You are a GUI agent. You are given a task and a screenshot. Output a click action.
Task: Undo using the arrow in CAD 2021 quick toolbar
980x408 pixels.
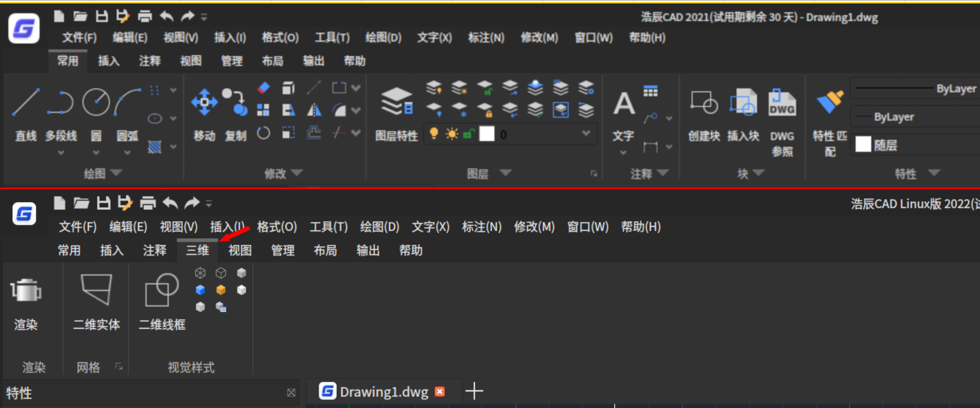point(167,17)
